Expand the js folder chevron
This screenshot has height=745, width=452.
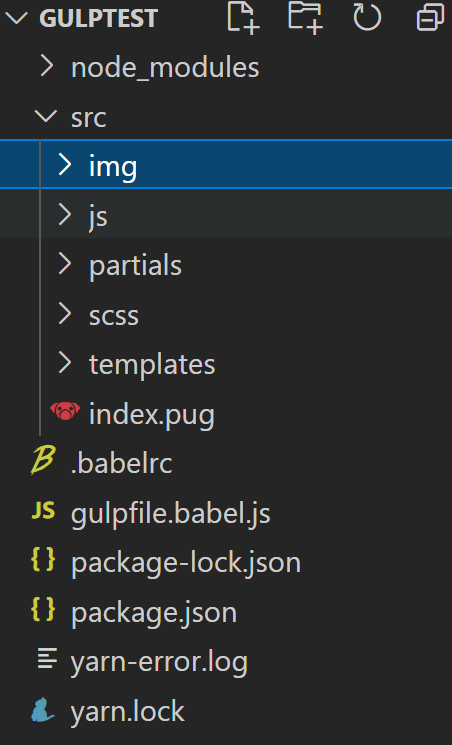tap(65, 214)
